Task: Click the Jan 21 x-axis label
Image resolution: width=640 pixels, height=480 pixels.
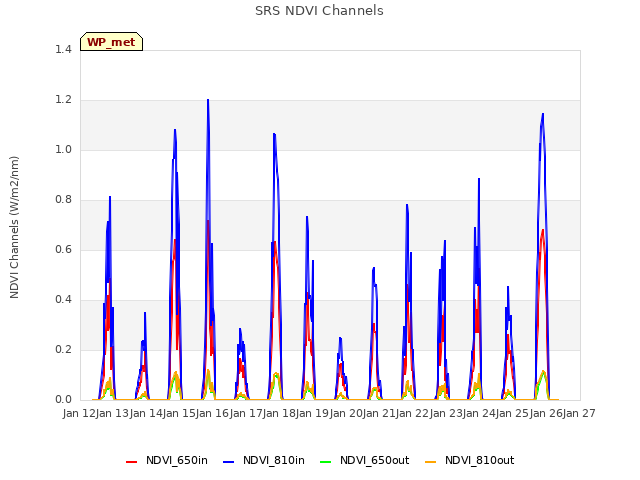Action: 379,413
